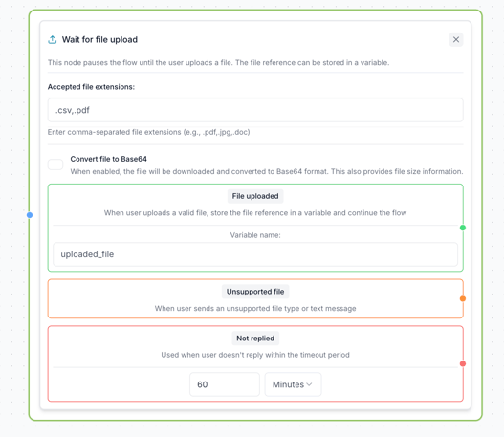This screenshot has width=504, height=437.
Task: Click the Convert file to Base64 label
Action: [x=109, y=159]
